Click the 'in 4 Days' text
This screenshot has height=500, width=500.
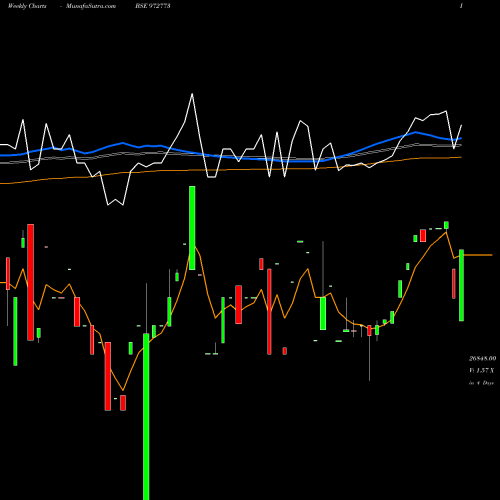[481, 383]
